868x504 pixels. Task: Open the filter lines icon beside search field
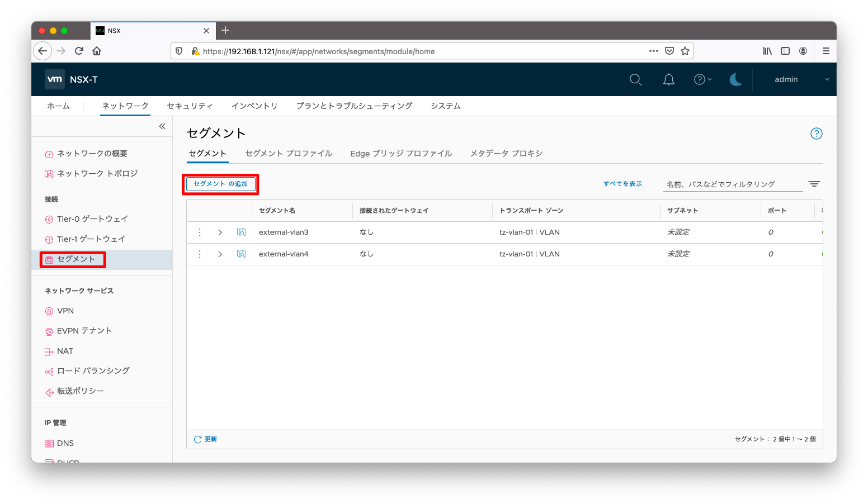[814, 184]
